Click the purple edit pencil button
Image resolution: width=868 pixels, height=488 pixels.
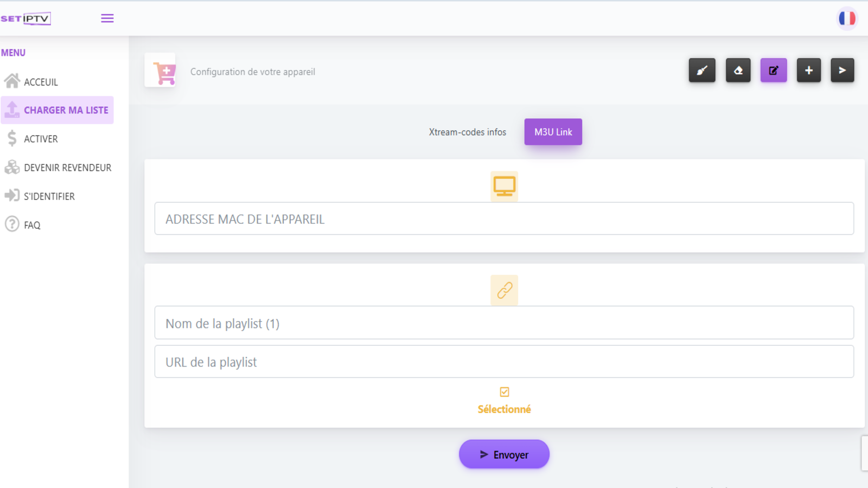click(x=774, y=70)
